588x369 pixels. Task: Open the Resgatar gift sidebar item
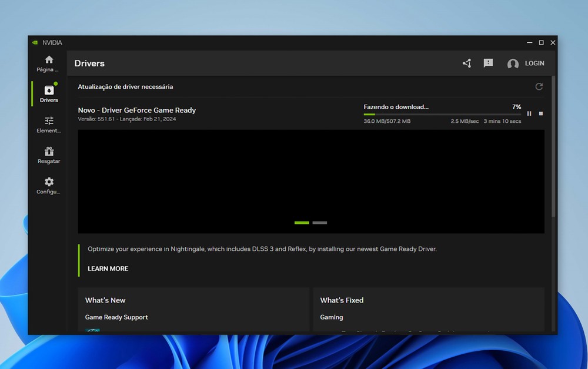point(49,155)
